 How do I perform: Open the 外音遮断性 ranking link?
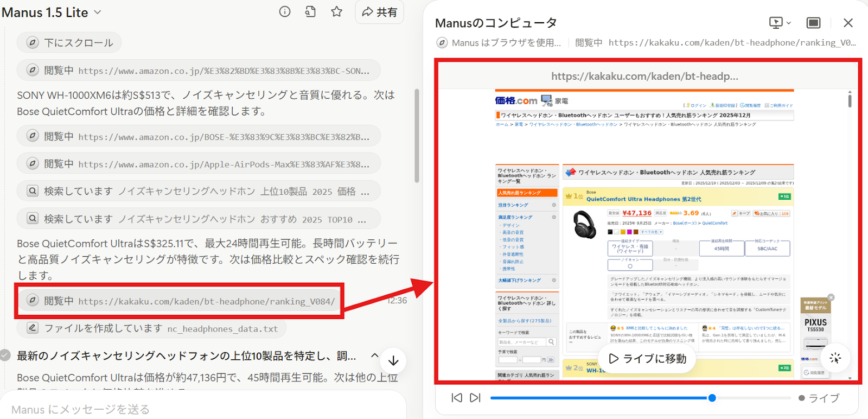pyautogui.click(x=513, y=254)
